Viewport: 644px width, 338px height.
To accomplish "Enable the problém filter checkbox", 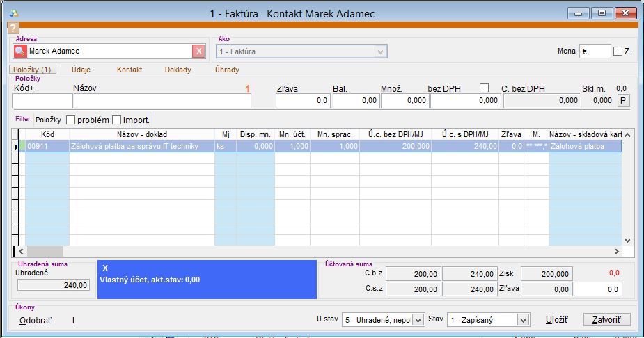I will click(x=70, y=120).
